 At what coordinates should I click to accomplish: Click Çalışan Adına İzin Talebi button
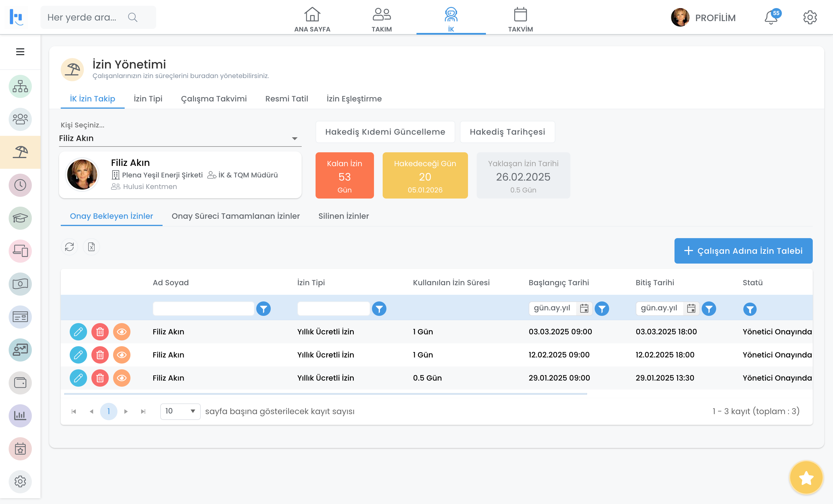(x=743, y=251)
